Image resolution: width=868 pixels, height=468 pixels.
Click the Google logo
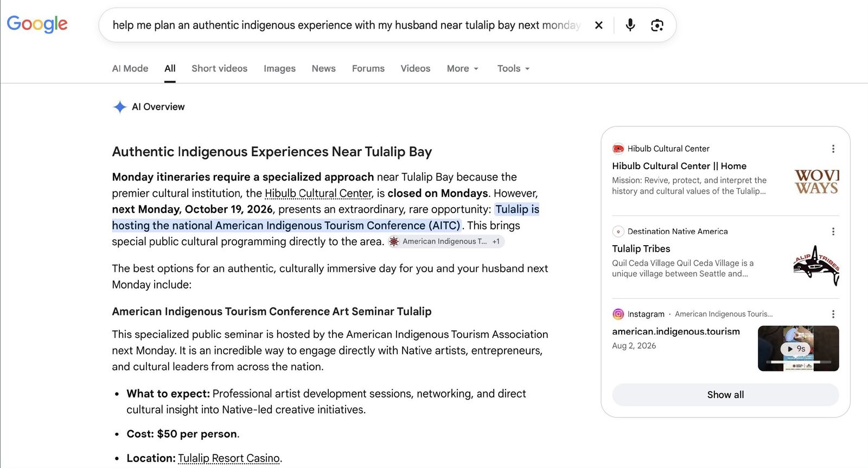pos(37,24)
